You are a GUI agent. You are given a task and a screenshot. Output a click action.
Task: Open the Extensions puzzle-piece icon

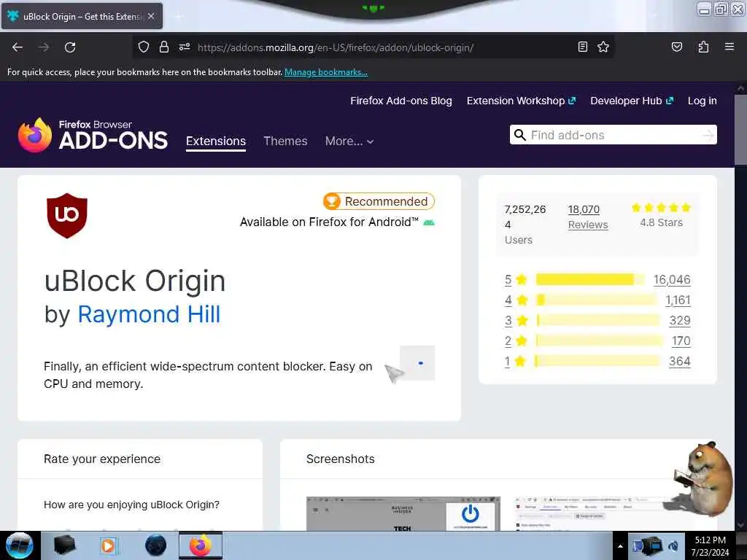coord(703,47)
